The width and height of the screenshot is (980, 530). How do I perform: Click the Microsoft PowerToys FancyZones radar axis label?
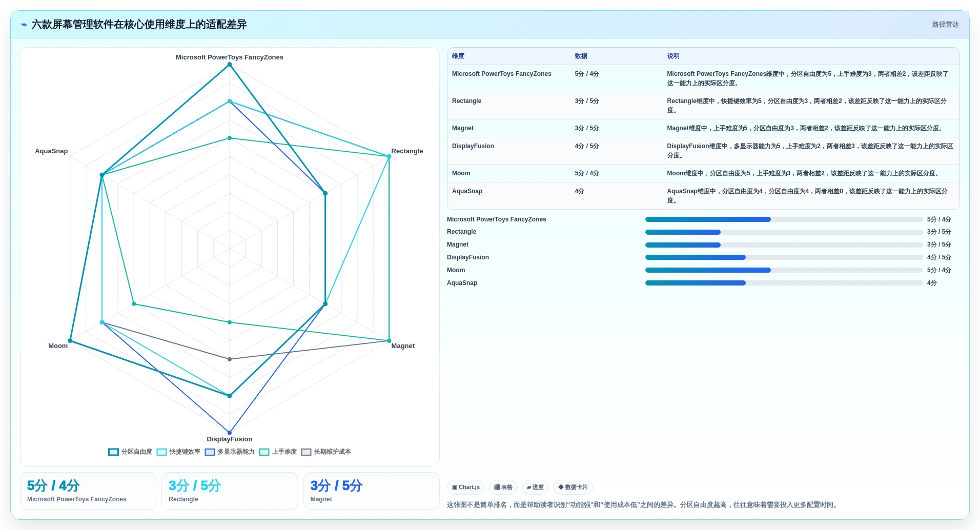[230, 57]
